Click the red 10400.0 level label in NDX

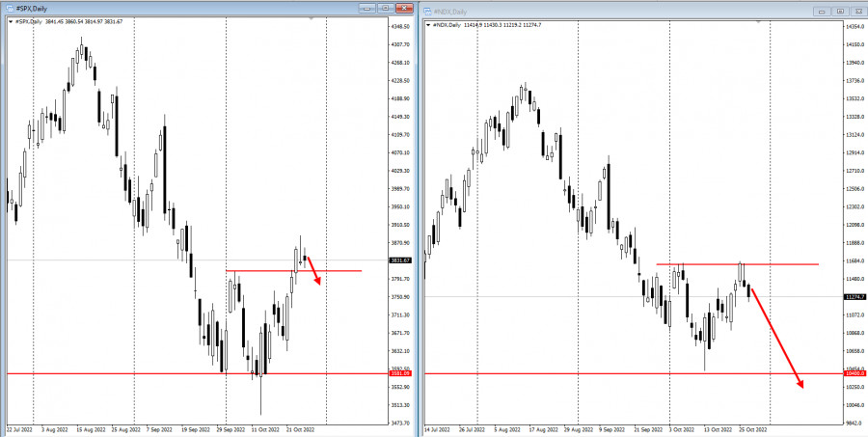coord(855,374)
